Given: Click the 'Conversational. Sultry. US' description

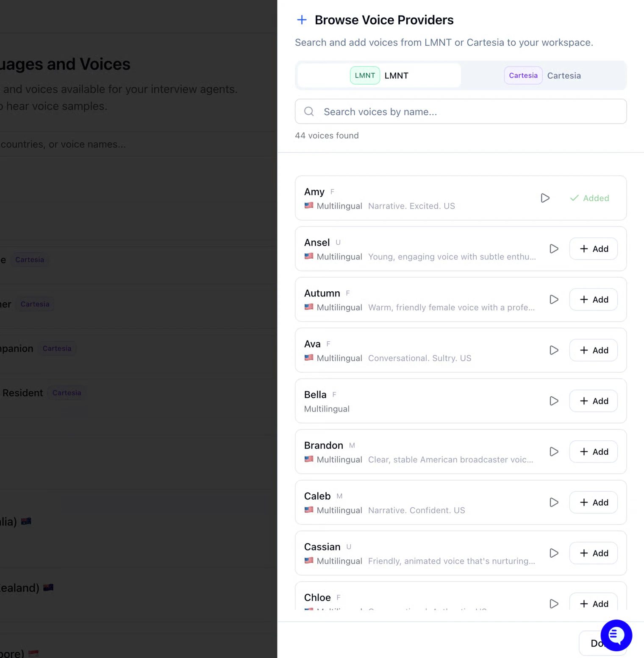Looking at the screenshot, I should (x=419, y=358).
